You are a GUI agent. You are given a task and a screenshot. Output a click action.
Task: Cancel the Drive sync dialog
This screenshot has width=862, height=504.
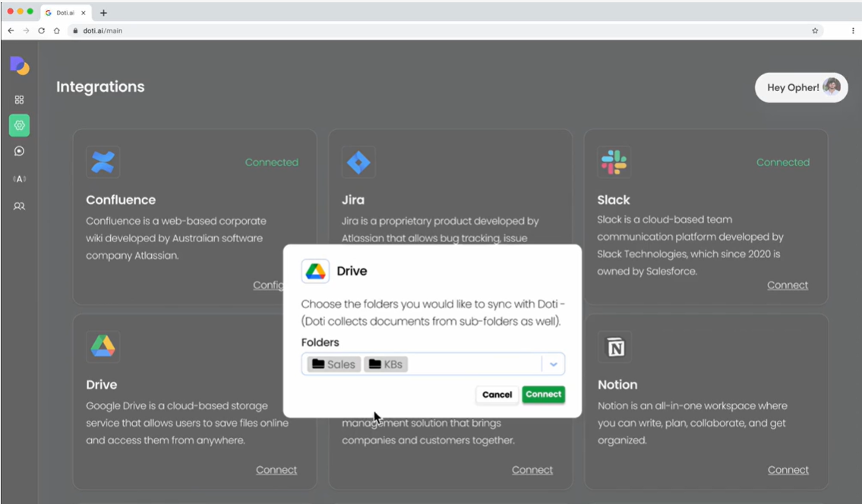[497, 395]
